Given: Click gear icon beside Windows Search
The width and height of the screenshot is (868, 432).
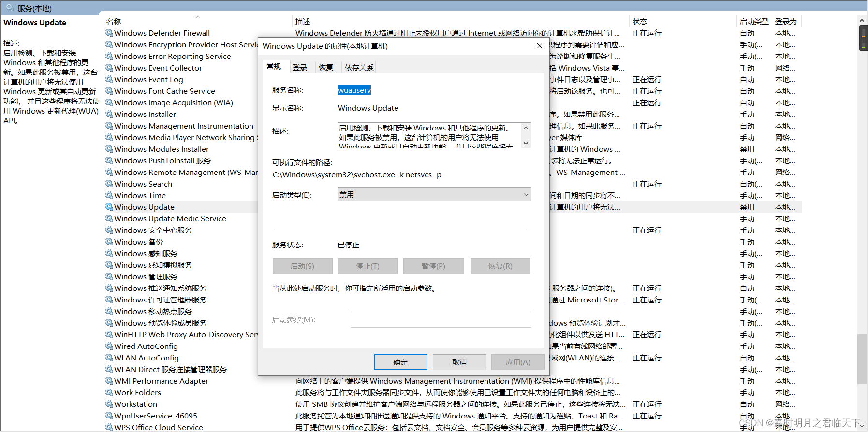Looking at the screenshot, I should pyautogui.click(x=109, y=184).
